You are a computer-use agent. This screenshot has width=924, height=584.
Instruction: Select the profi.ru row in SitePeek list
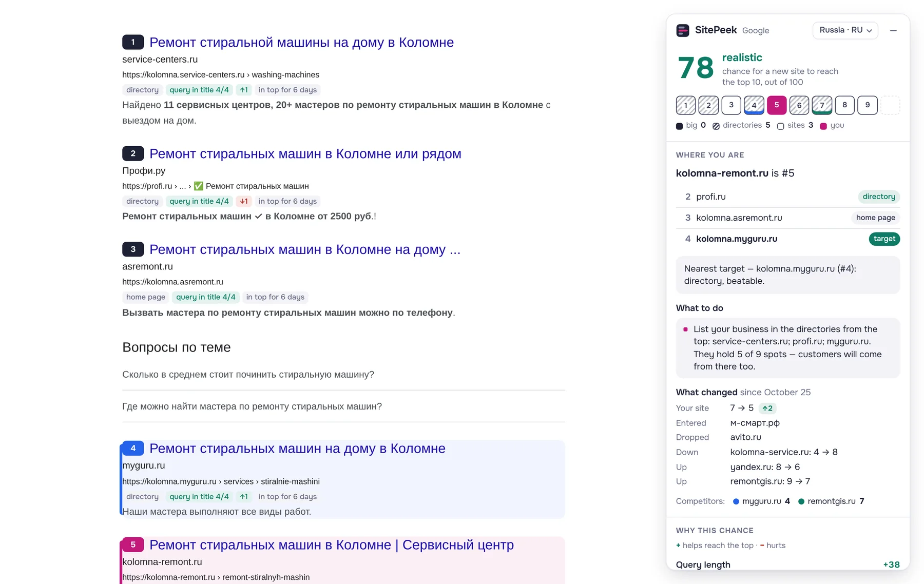click(x=788, y=197)
